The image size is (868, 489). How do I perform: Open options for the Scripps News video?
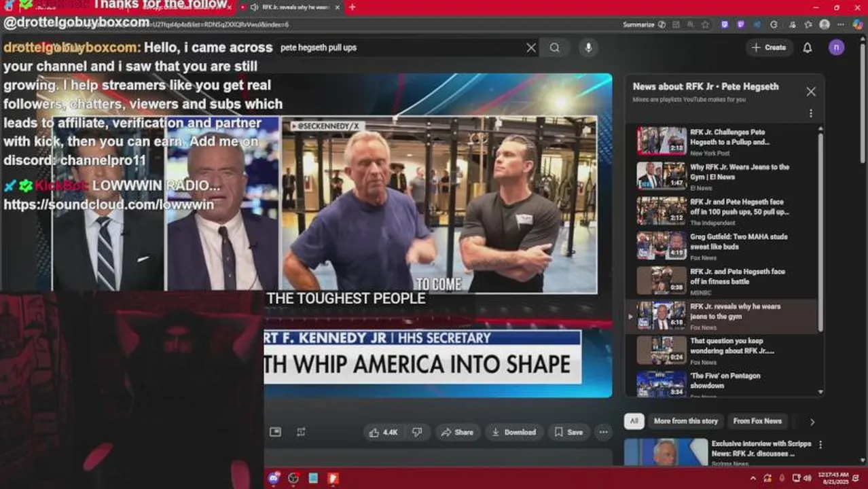tap(820, 445)
